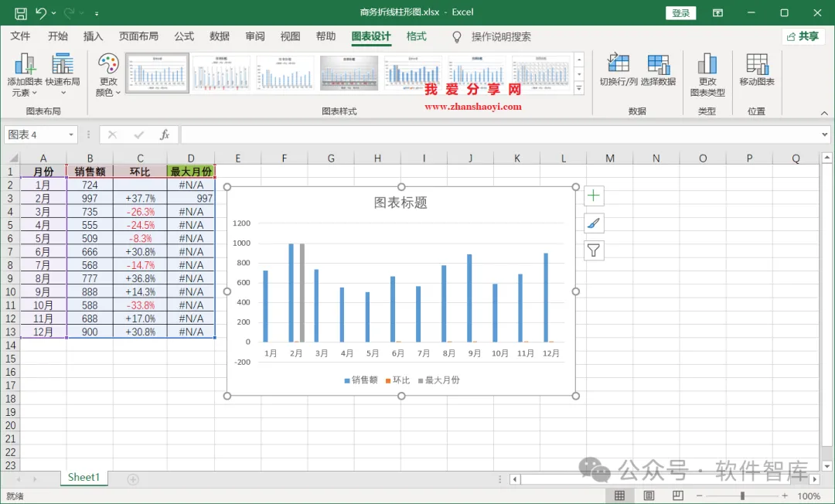Click the Chart Styles brush button
835x504 pixels.
[594, 223]
